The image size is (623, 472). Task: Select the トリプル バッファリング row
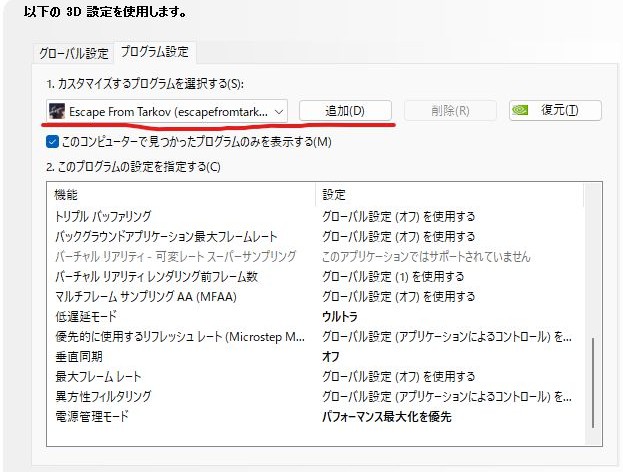point(103,216)
